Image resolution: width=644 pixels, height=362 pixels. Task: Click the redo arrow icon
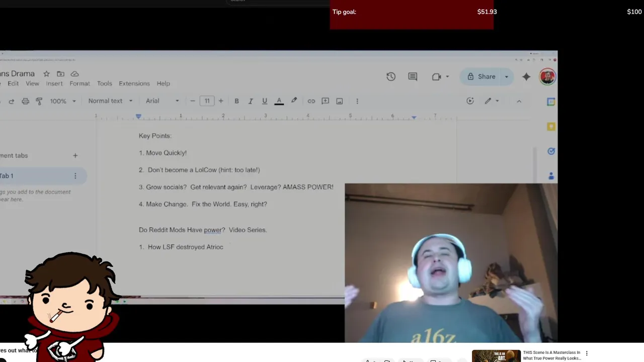point(11,101)
